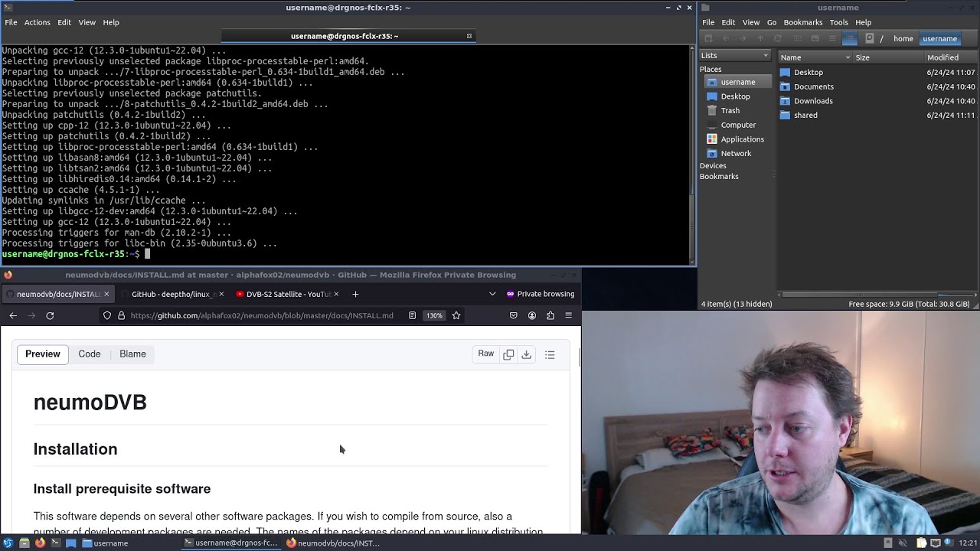980x551 pixels.
Task: Open Firefox page zoom 130% indicator
Action: click(434, 315)
